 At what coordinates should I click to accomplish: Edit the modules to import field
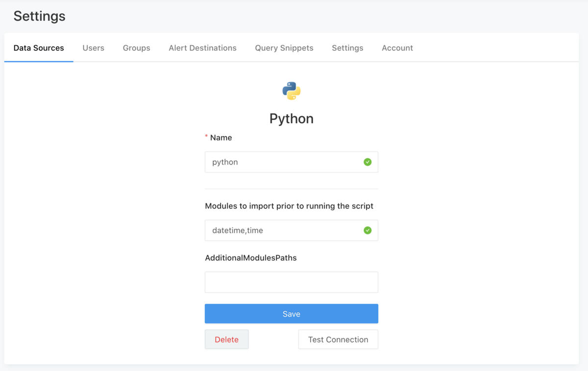click(292, 231)
